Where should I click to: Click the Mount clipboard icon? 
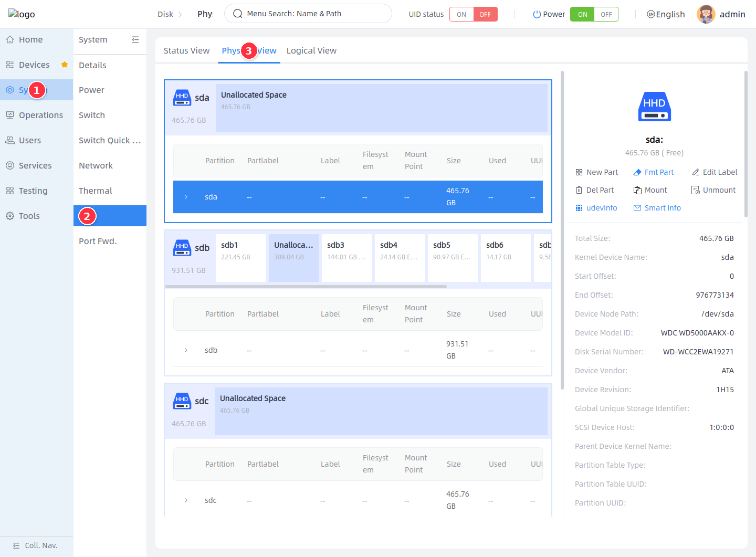coord(637,190)
